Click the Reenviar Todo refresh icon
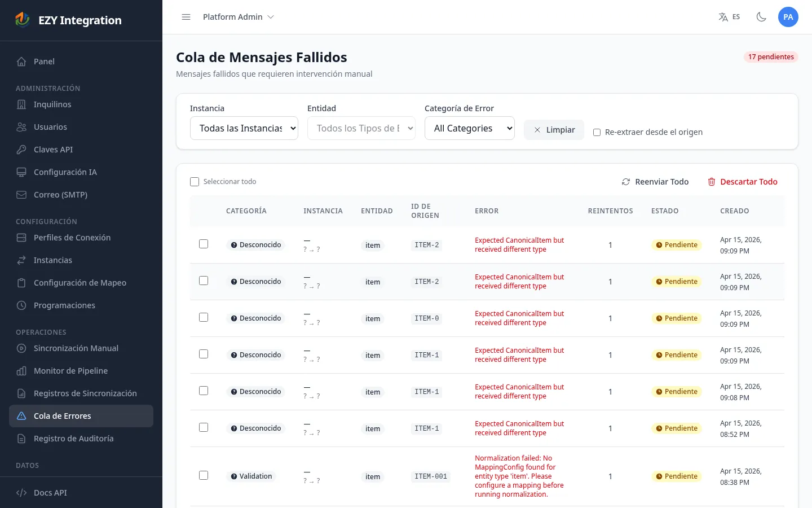 626,182
